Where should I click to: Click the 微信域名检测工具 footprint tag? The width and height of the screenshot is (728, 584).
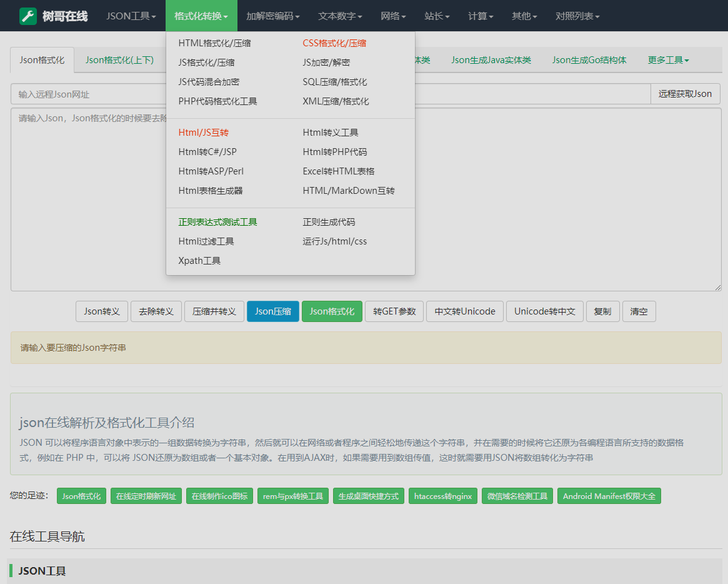[517, 496]
